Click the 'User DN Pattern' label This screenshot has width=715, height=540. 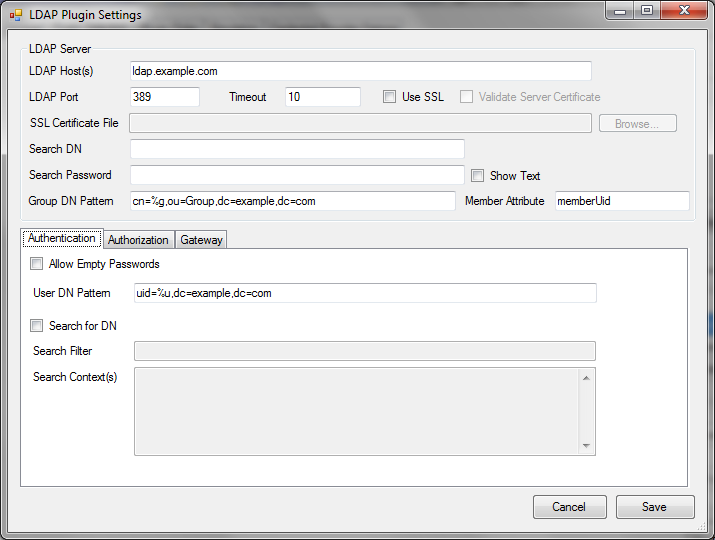[72, 293]
